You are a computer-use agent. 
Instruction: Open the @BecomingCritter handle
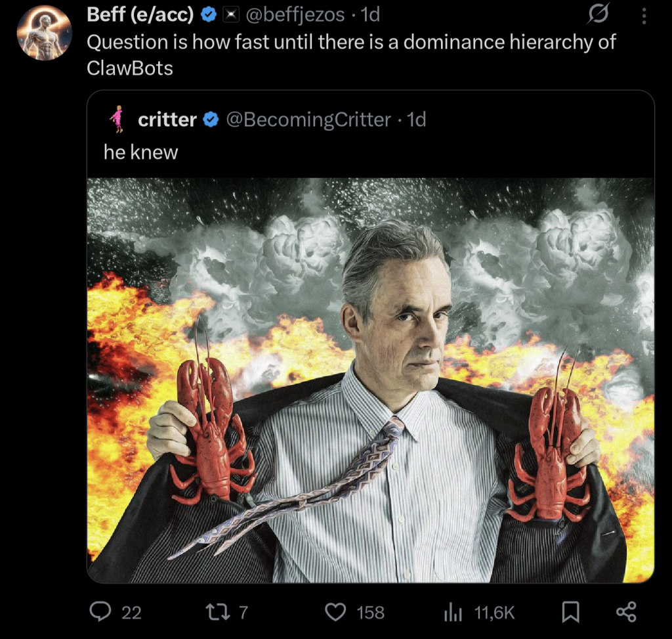pos(308,120)
